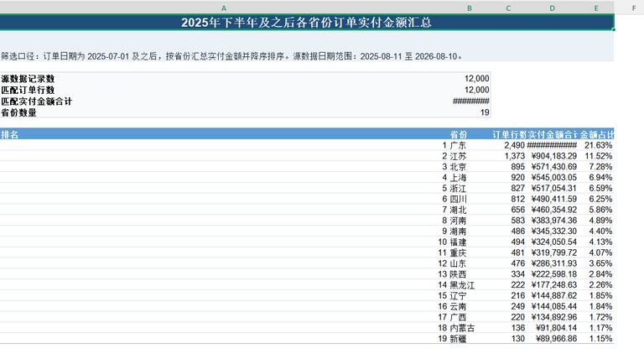This screenshot has height=359, width=644.
Task: Select the 上海 province cell
Action: click(470, 178)
